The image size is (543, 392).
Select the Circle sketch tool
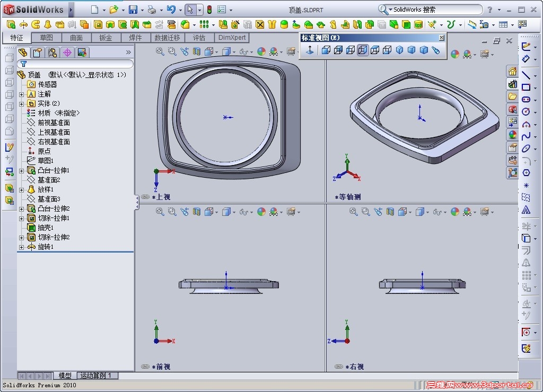(526, 111)
